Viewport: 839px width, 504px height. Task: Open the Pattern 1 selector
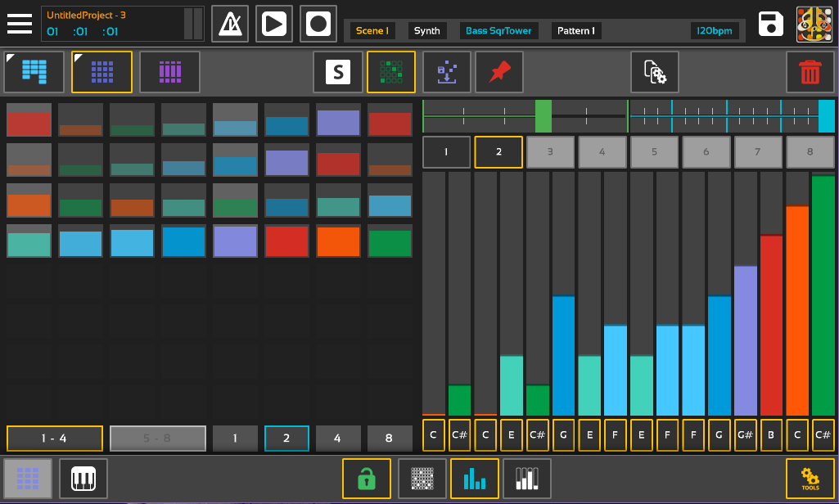pos(575,30)
